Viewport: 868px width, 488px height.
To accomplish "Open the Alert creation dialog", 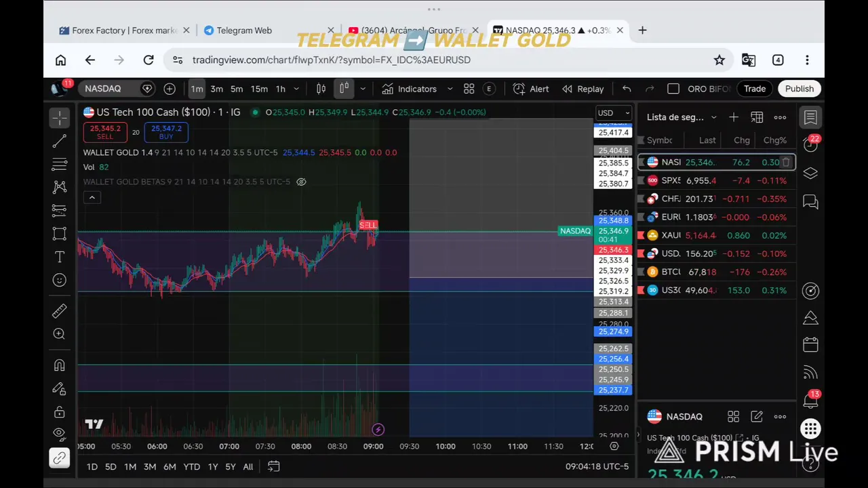I will pos(531,89).
